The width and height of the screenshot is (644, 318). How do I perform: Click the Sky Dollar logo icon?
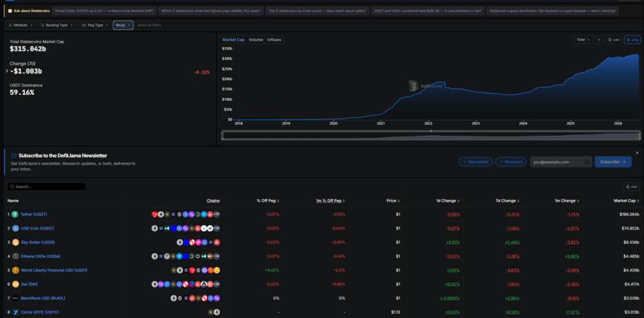click(16, 242)
